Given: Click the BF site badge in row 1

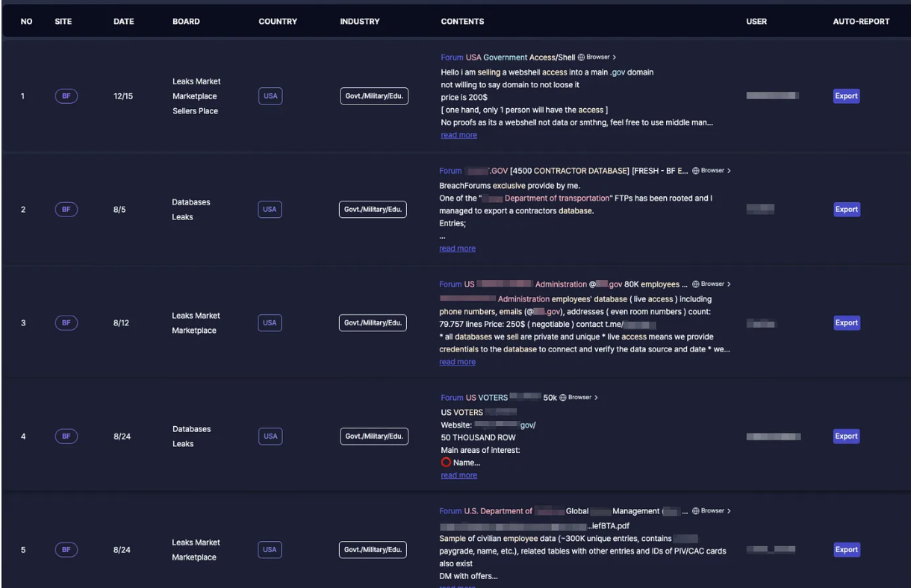Looking at the screenshot, I should [x=66, y=96].
